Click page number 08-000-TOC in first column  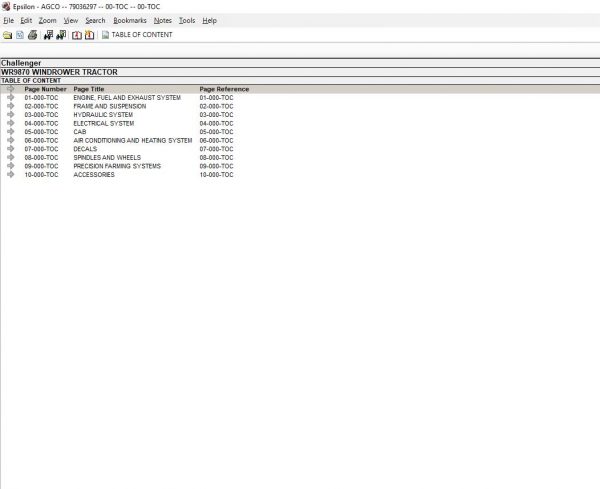41,157
